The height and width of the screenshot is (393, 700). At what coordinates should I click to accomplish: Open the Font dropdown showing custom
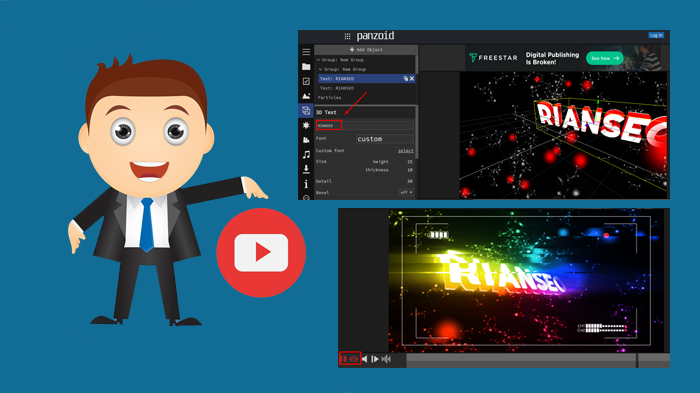point(385,139)
